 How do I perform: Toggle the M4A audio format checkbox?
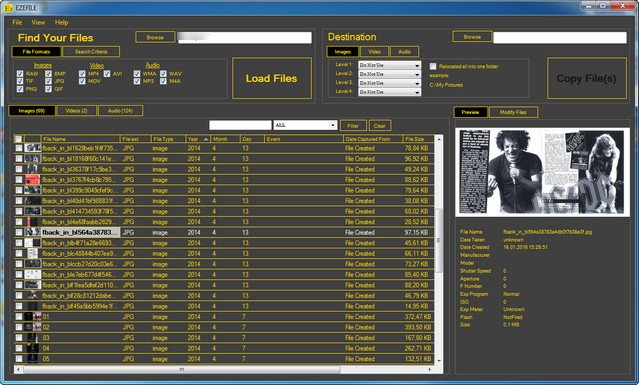[x=163, y=81]
